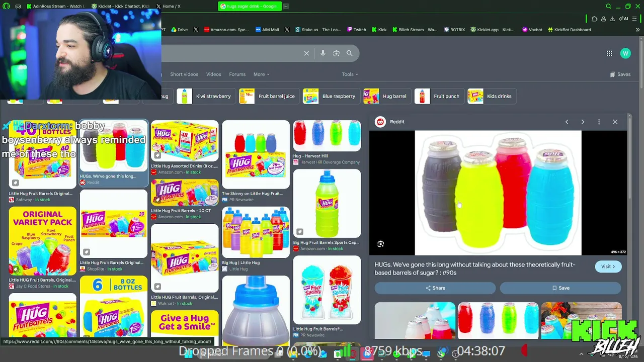Open the BOTRIX bookmark
644x362 pixels.
[x=454, y=30]
